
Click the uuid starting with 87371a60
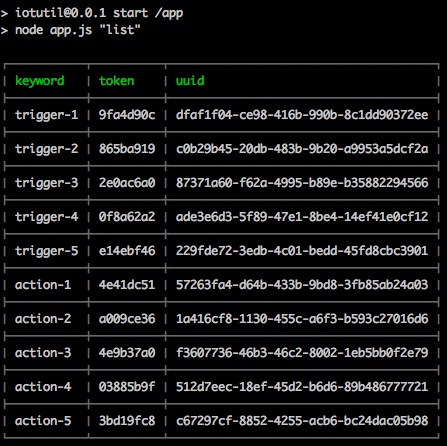(x=302, y=183)
